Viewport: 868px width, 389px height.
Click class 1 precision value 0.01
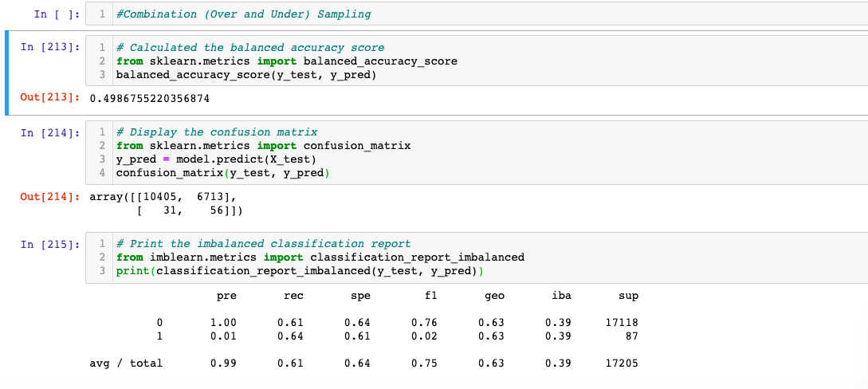(223, 336)
